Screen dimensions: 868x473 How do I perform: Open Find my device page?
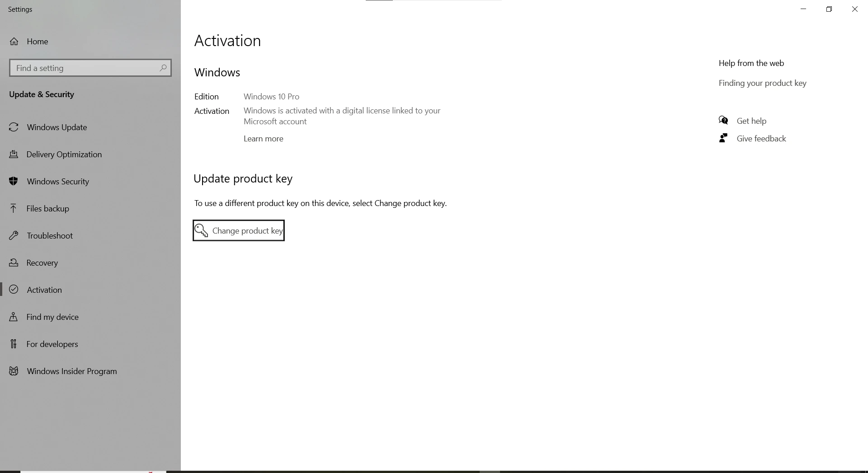(90, 317)
